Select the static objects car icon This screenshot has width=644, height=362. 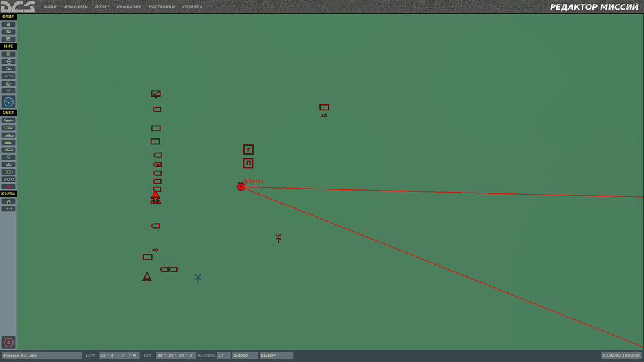click(8, 150)
